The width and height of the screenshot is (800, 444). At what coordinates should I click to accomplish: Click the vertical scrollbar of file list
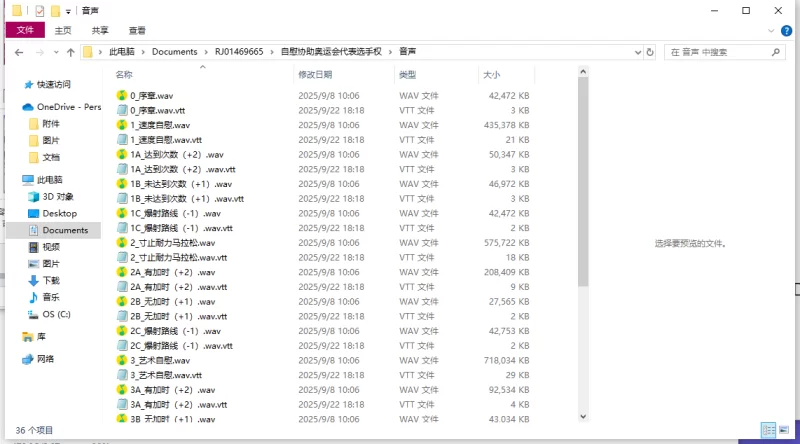click(x=583, y=180)
